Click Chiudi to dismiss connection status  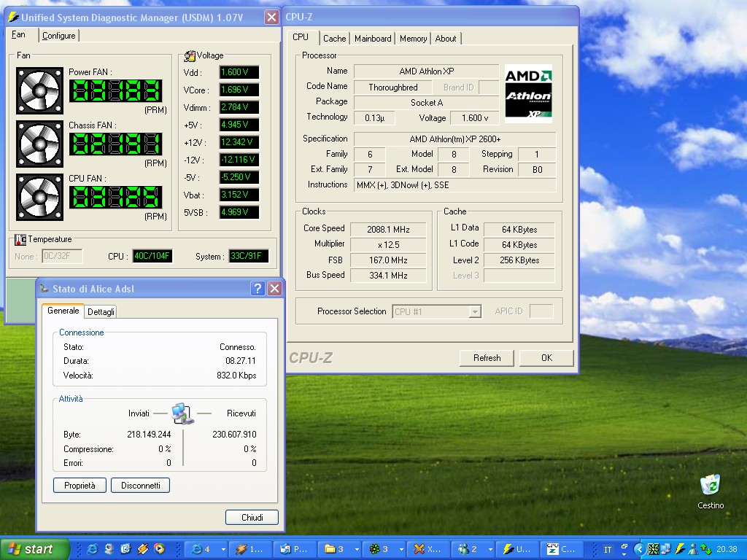(252, 518)
